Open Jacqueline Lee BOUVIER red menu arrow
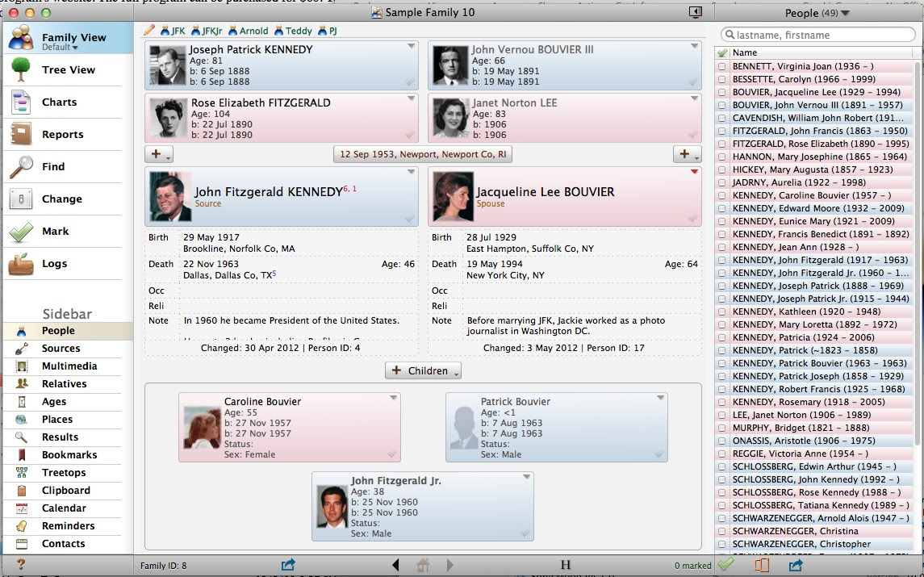The width and height of the screenshot is (924, 577). 694,172
